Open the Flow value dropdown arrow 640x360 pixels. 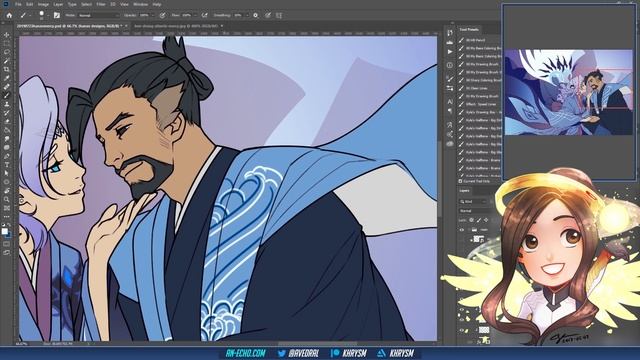point(195,15)
